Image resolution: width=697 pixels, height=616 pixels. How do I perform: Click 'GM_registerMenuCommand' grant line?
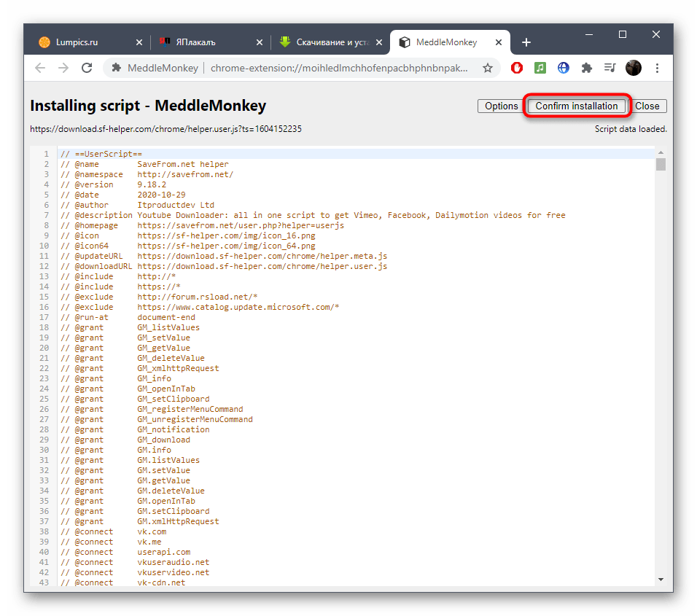(x=190, y=410)
